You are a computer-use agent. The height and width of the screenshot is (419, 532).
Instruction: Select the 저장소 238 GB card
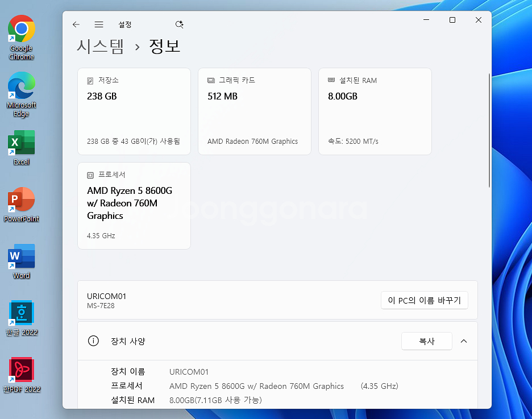point(134,111)
